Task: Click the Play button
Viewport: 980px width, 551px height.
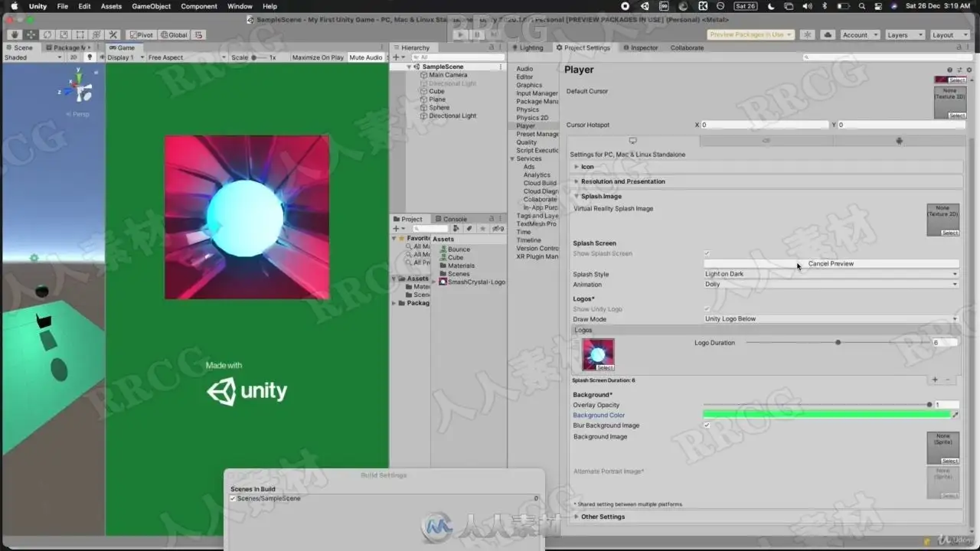Action: tap(460, 34)
